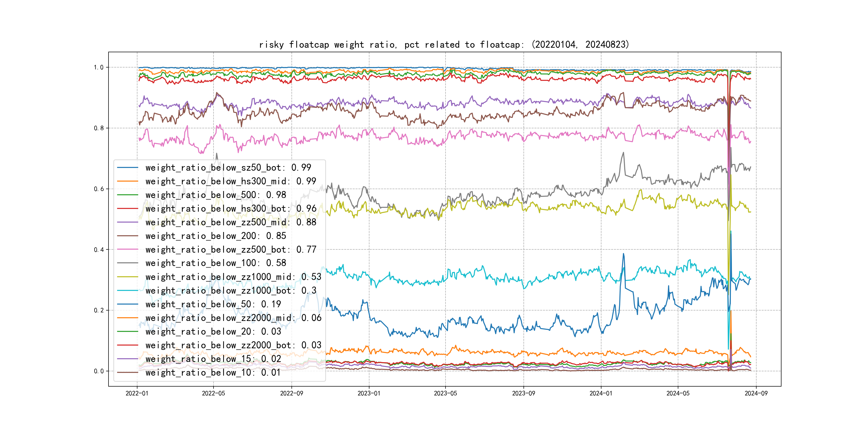Click pink line swatch for zz500_bot
The image size is (868, 434).
pyautogui.click(x=127, y=249)
